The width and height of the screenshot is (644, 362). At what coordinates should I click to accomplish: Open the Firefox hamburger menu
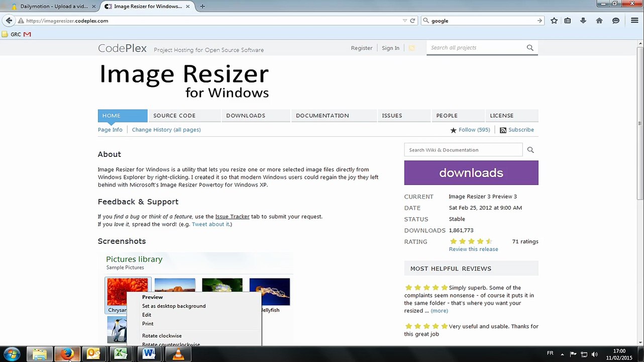(x=634, y=21)
